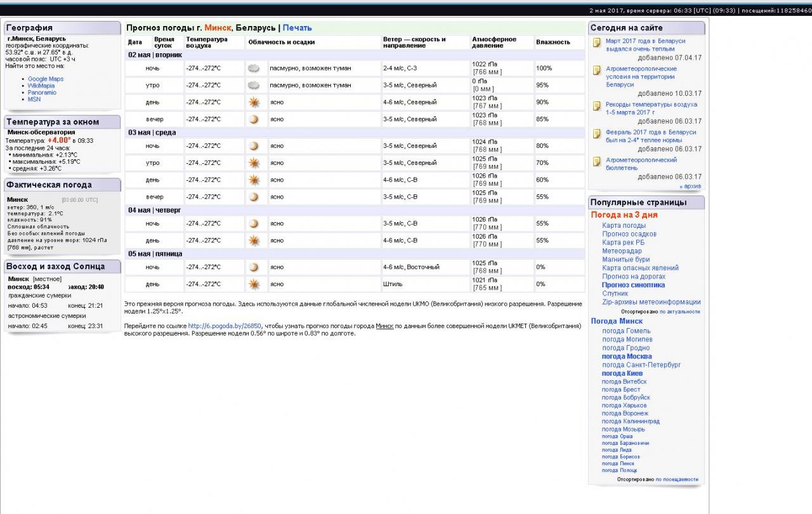Click the moon icon for 05 мая ночь

coord(254,267)
